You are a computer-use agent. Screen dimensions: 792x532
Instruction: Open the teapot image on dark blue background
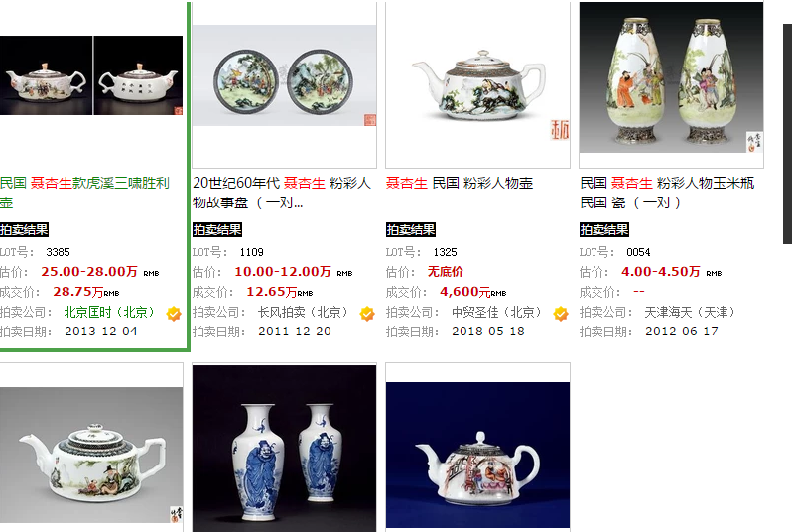pos(477,455)
